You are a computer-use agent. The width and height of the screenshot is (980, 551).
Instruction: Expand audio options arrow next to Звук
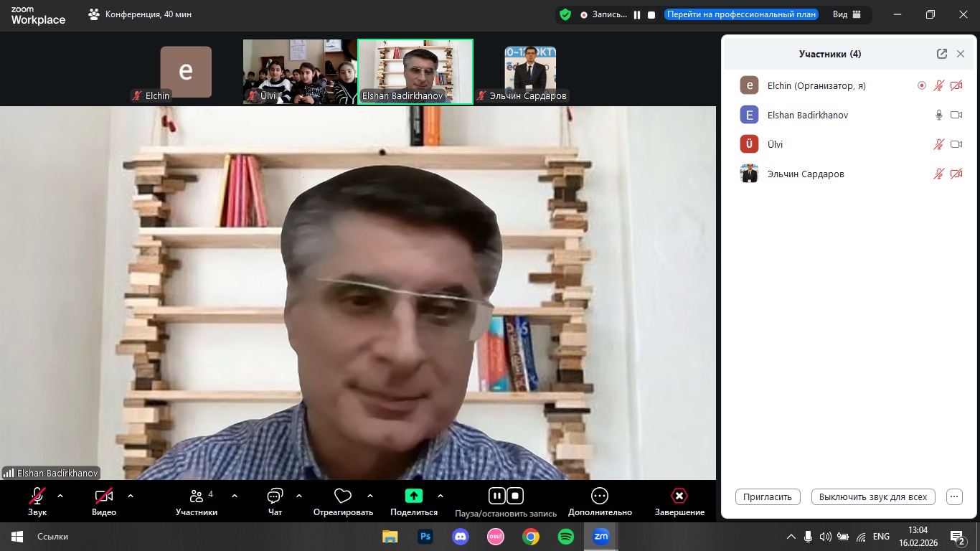60,496
